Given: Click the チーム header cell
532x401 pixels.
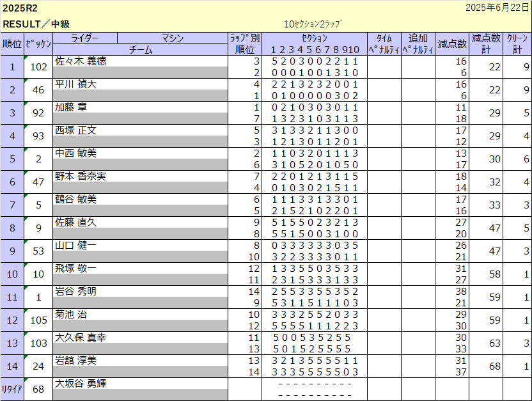Looking at the screenshot, I should tap(140, 49).
